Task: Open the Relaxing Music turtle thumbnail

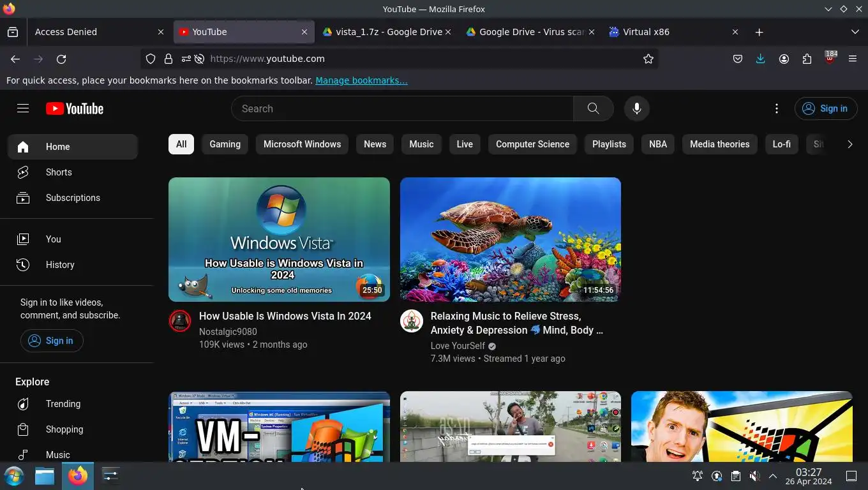Action: [511, 239]
